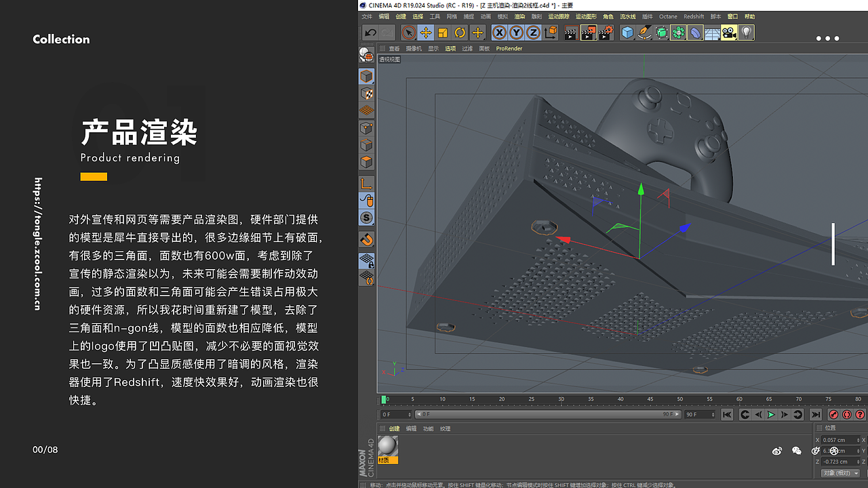Enable Model mode cube icon
This screenshot has width=868, height=488.
366,76
